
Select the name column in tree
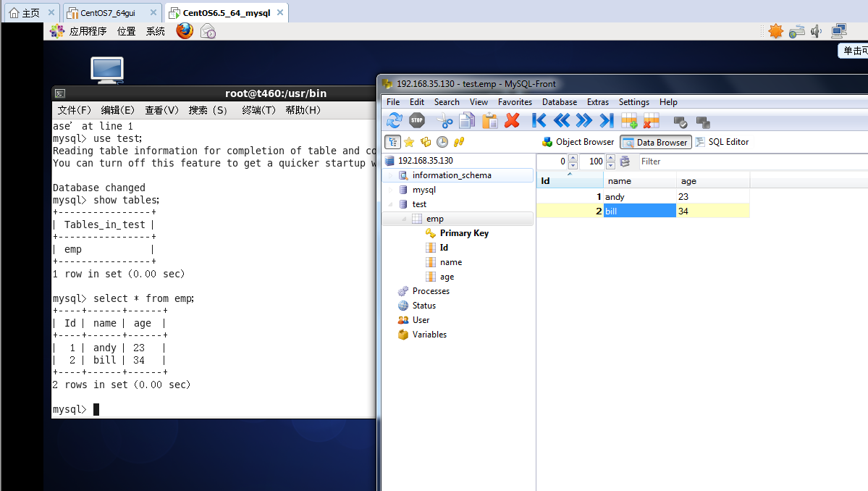(x=450, y=262)
